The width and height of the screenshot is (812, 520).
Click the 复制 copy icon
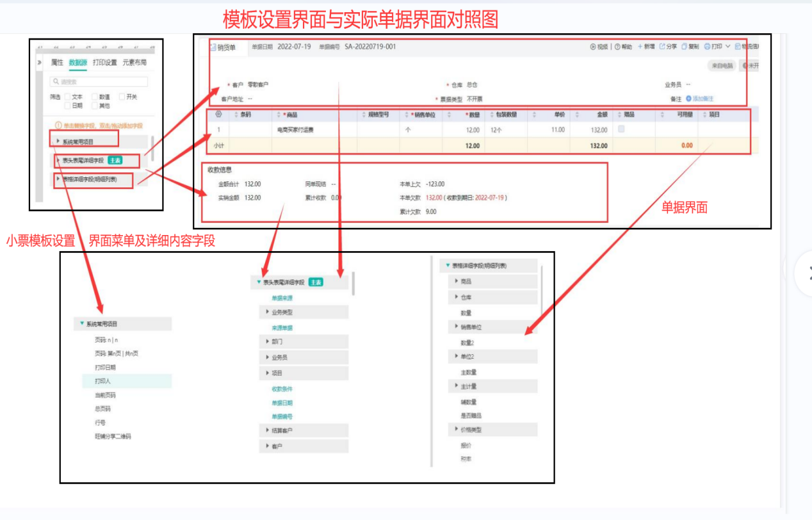685,47
